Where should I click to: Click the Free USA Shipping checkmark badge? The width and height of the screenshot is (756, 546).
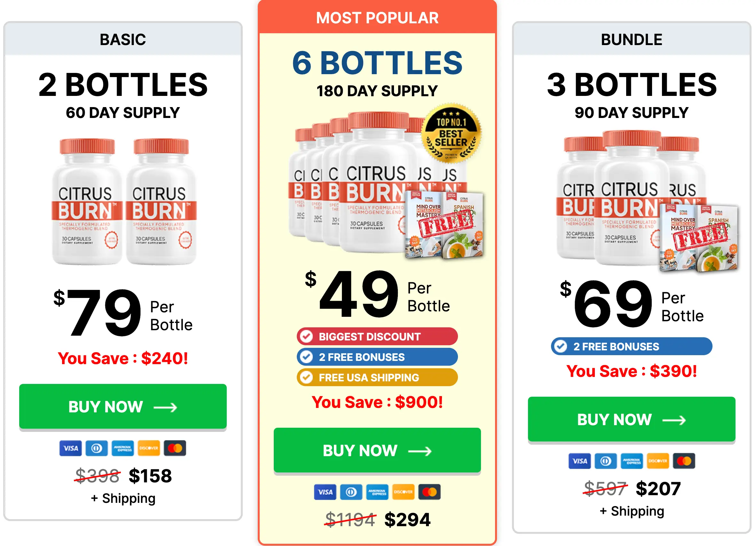pyautogui.click(x=306, y=378)
